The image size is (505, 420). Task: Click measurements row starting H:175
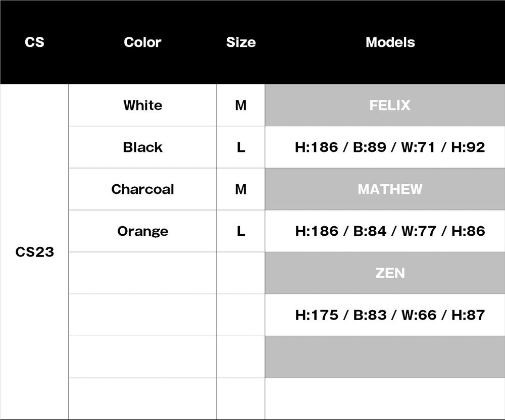(x=390, y=314)
